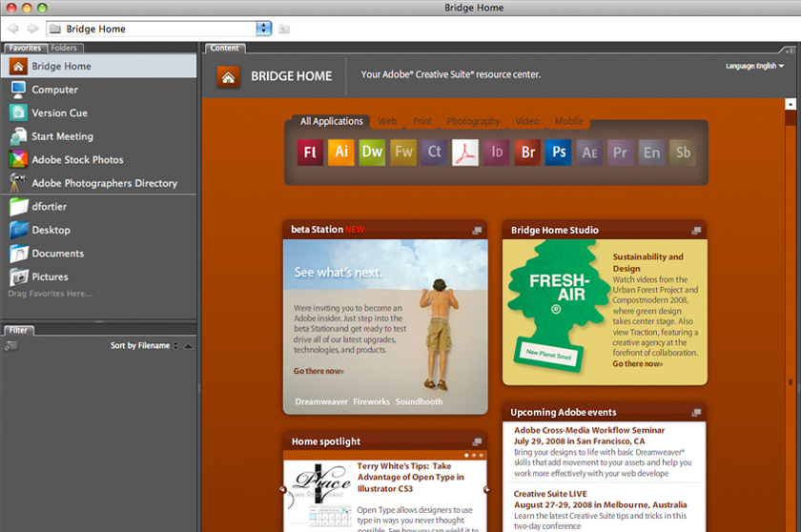801x532 pixels.
Task: Open the Flash (Fl) application icon
Action: point(310,153)
